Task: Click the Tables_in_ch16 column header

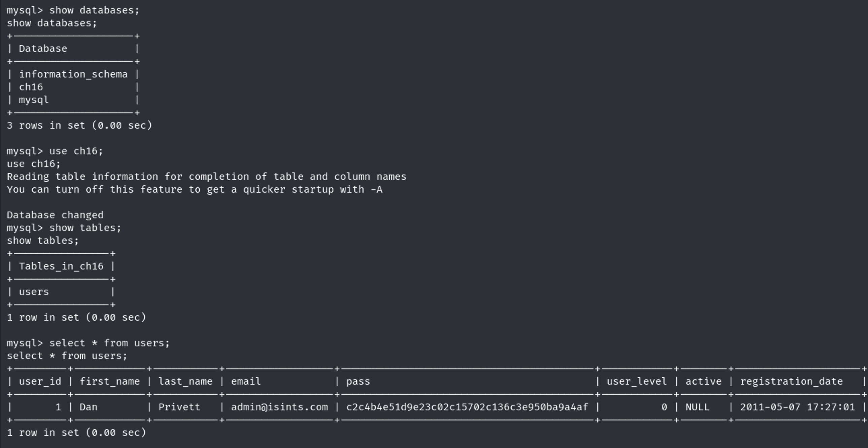Action: click(x=61, y=266)
